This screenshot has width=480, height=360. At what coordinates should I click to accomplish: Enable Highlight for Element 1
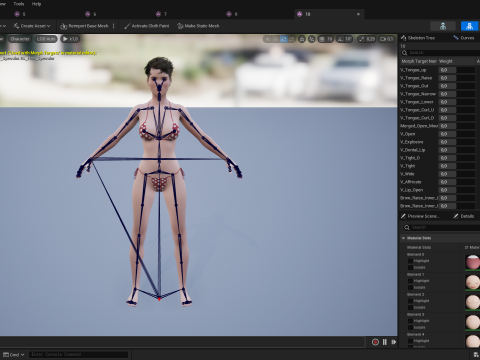tap(410, 281)
